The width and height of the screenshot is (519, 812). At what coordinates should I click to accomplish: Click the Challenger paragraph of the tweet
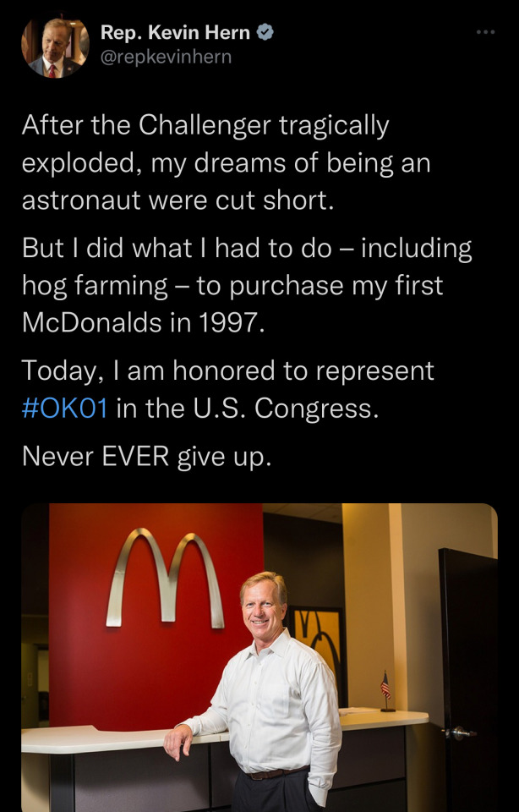pos(226,162)
